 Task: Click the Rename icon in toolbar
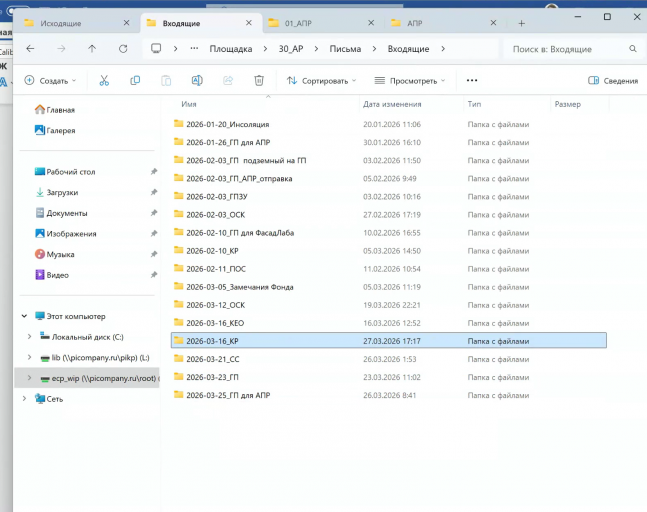[x=197, y=80]
